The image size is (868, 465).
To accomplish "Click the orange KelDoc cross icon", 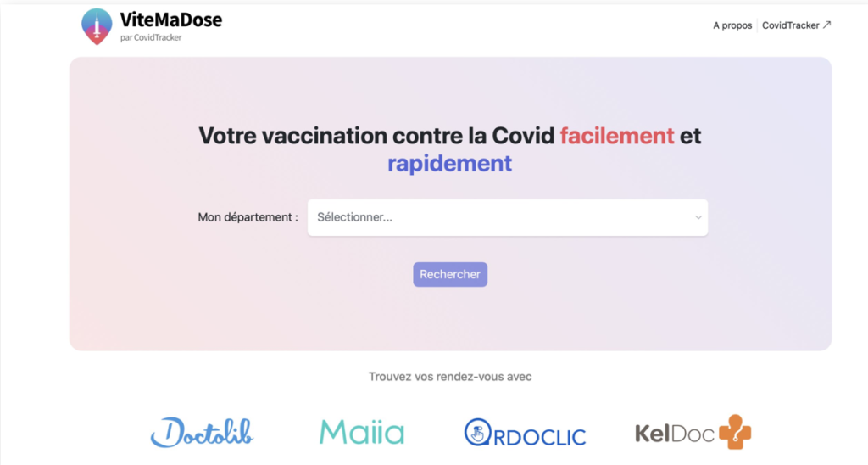I will [735, 432].
